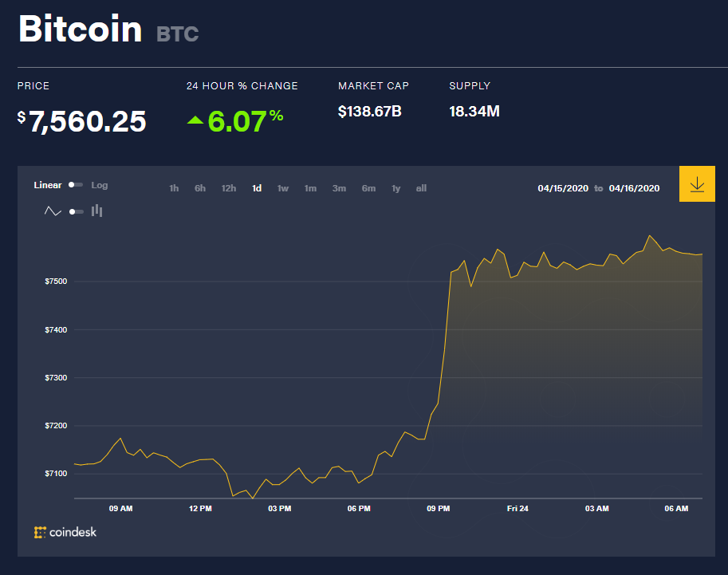This screenshot has width=728, height=575.
Task: Open the 04/15/2020 start date picker
Action: click(561, 188)
